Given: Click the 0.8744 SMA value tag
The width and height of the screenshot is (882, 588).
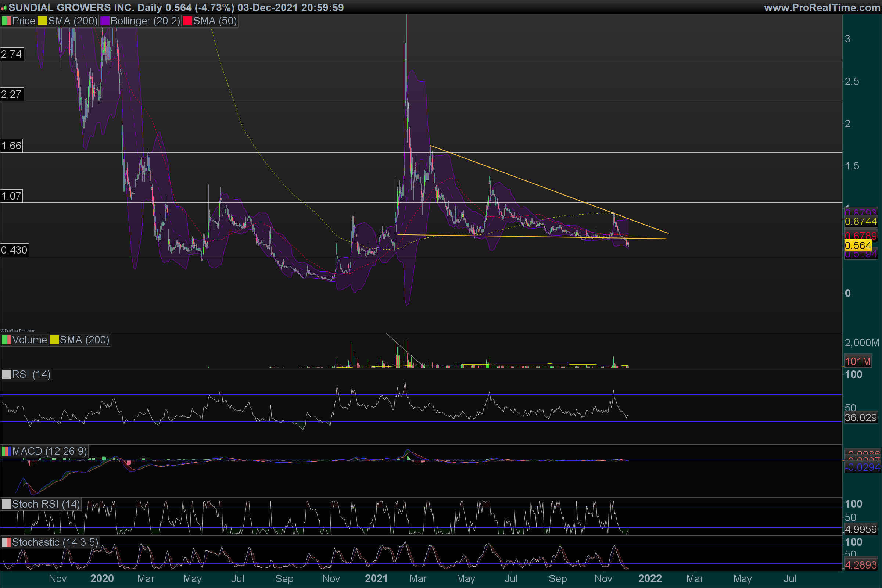Looking at the screenshot, I should click(861, 221).
